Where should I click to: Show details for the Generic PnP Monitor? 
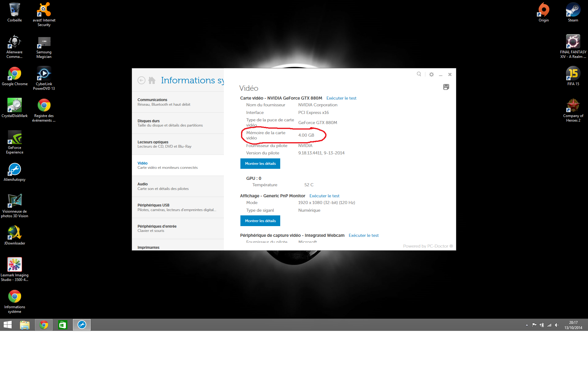(260, 221)
